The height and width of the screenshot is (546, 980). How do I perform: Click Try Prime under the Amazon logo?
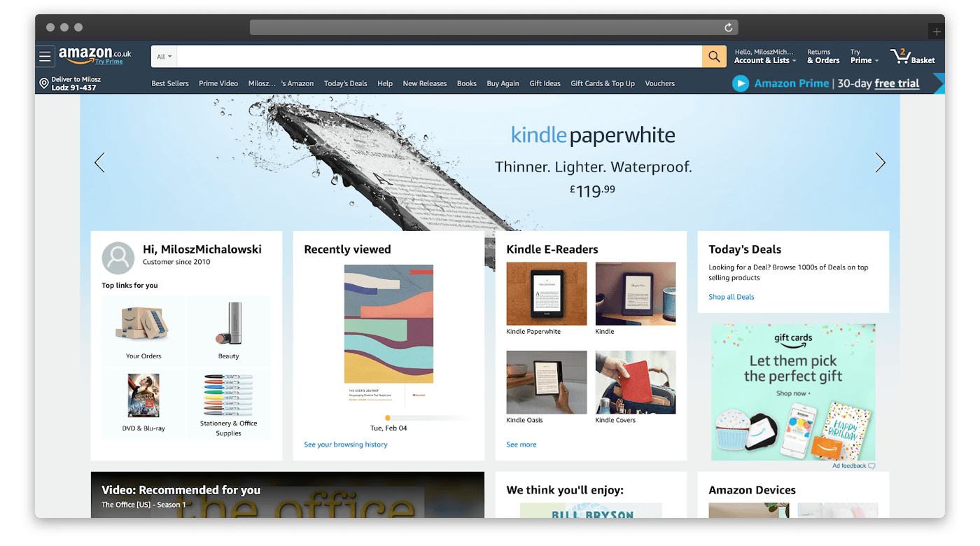pyautogui.click(x=109, y=62)
